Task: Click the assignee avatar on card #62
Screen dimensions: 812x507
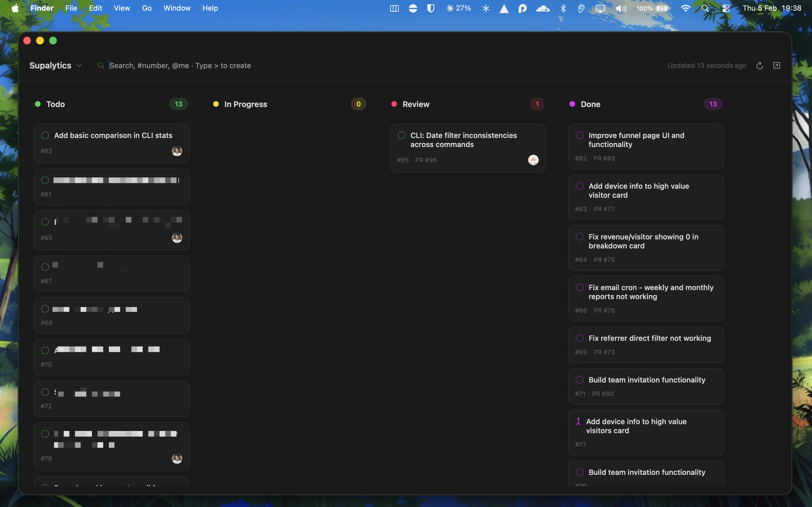Action: (177, 151)
